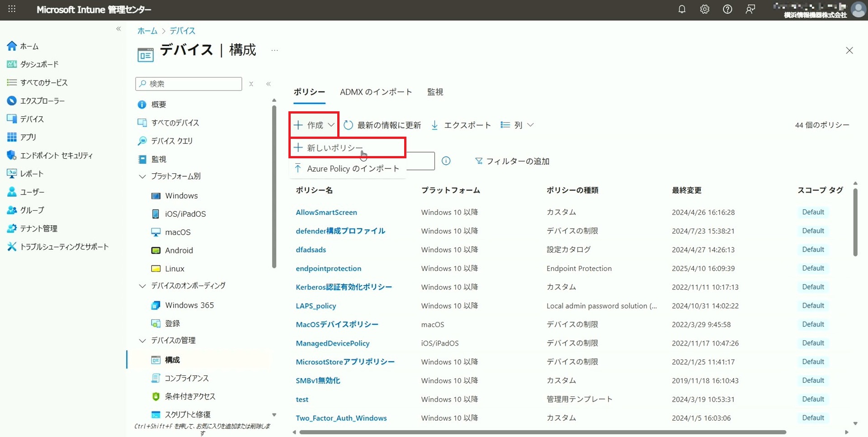Open the LAPS_policy policy link
Screen dimensions: 868x437
click(316, 306)
